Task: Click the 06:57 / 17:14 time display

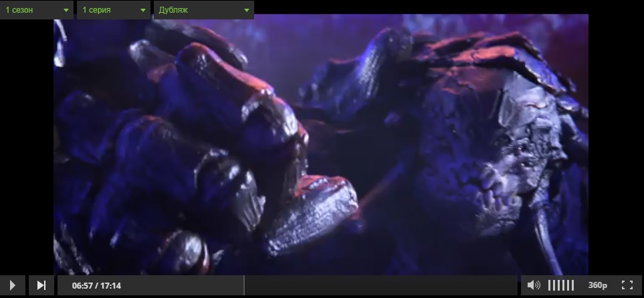Action: [x=96, y=286]
